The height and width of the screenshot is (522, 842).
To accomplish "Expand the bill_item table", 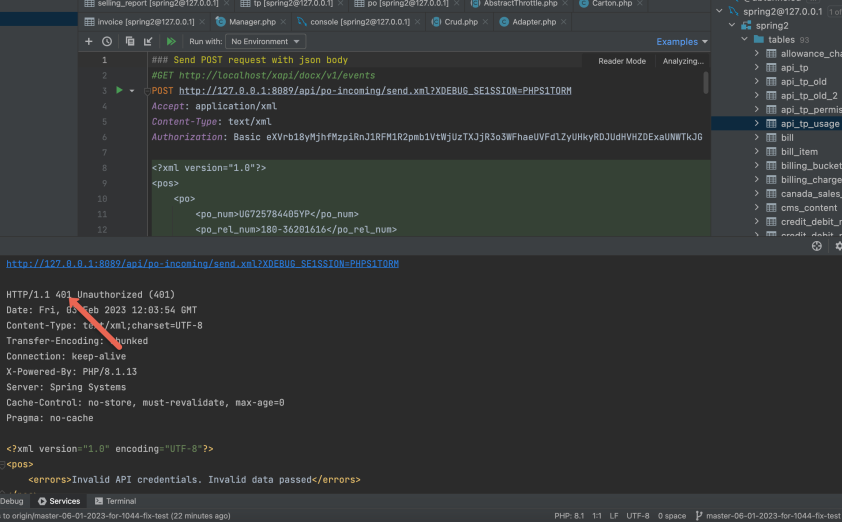I will tap(756, 151).
